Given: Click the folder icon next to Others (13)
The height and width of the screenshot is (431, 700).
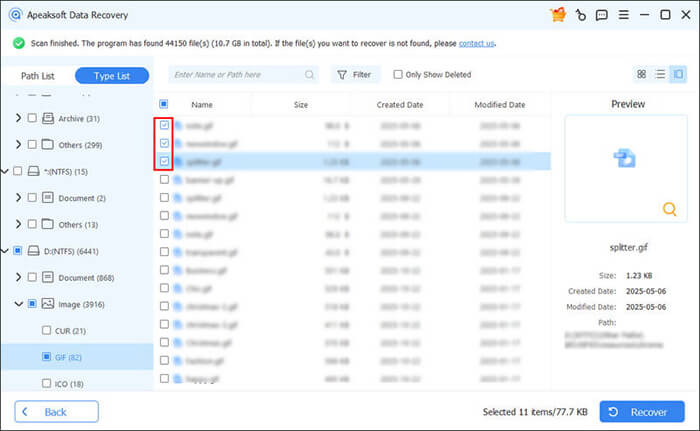Looking at the screenshot, I should point(48,224).
